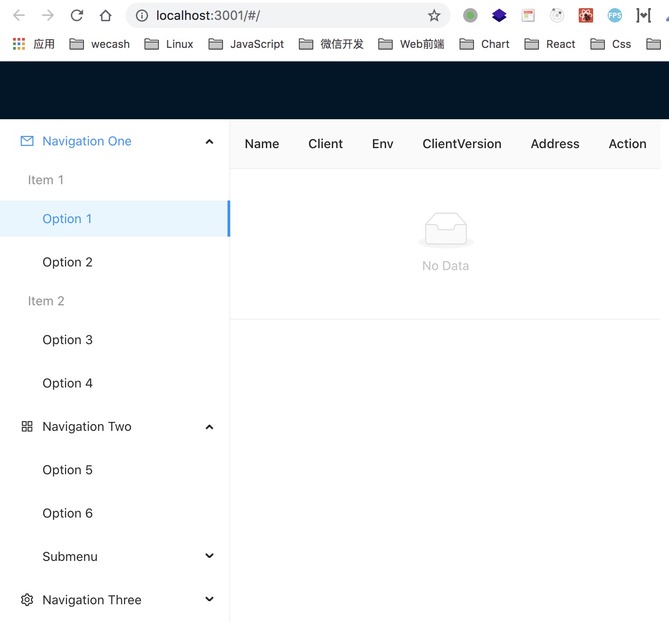Open the FPS extension icon
Image resolution: width=669 pixels, height=644 pixels.
coord(615,16)
